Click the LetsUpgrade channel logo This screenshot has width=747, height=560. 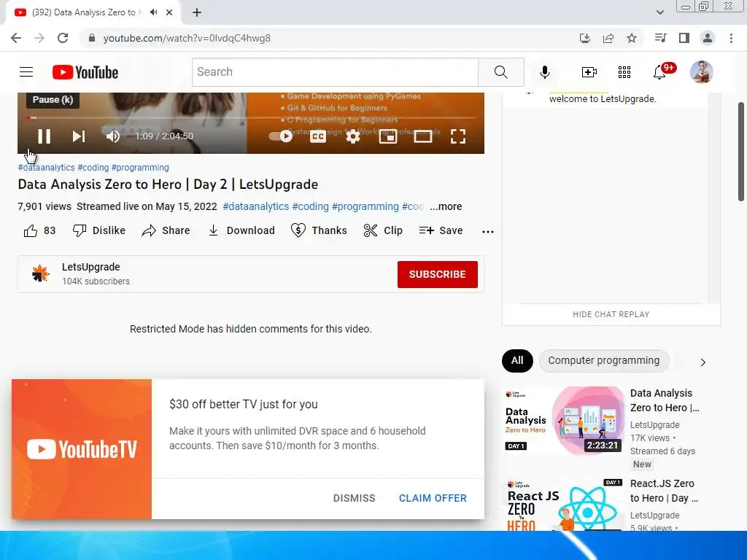[x=41, y=274]
